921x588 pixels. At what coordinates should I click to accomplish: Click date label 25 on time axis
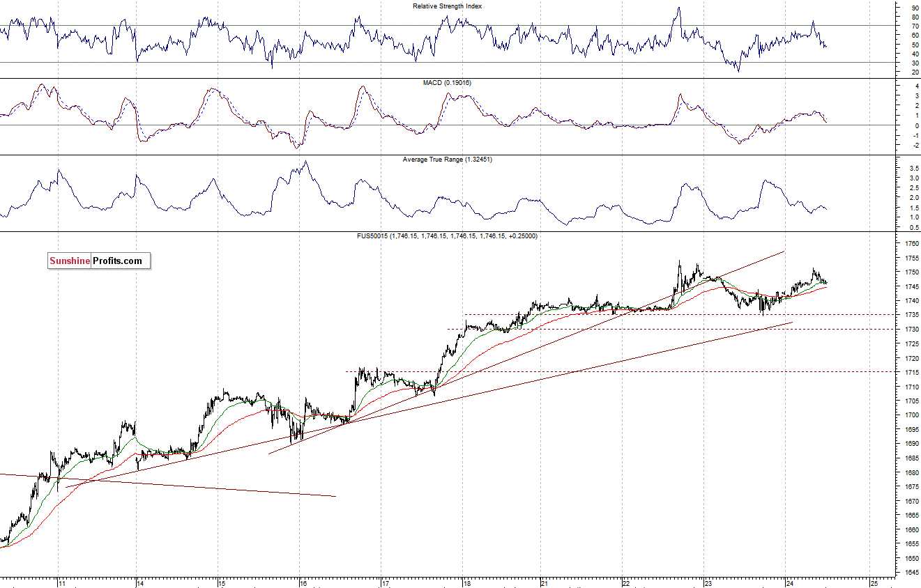pyautogui.click(x=874, y=583)
